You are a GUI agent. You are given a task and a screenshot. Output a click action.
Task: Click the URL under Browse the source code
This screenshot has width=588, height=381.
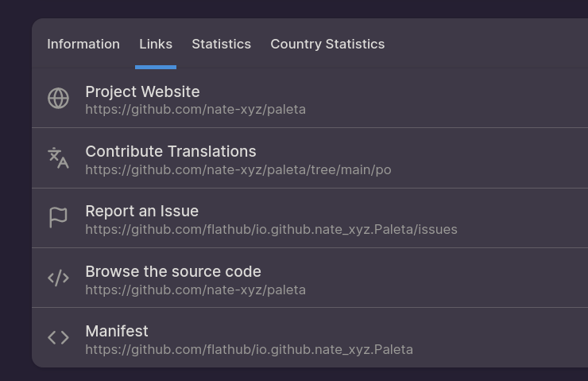click(195, 290)
